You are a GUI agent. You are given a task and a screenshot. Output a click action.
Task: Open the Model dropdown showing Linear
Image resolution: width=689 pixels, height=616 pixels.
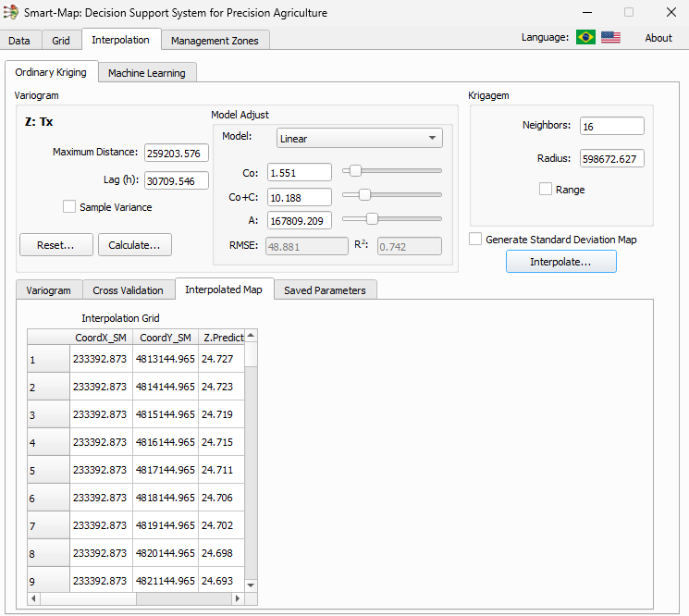point(359,139)
